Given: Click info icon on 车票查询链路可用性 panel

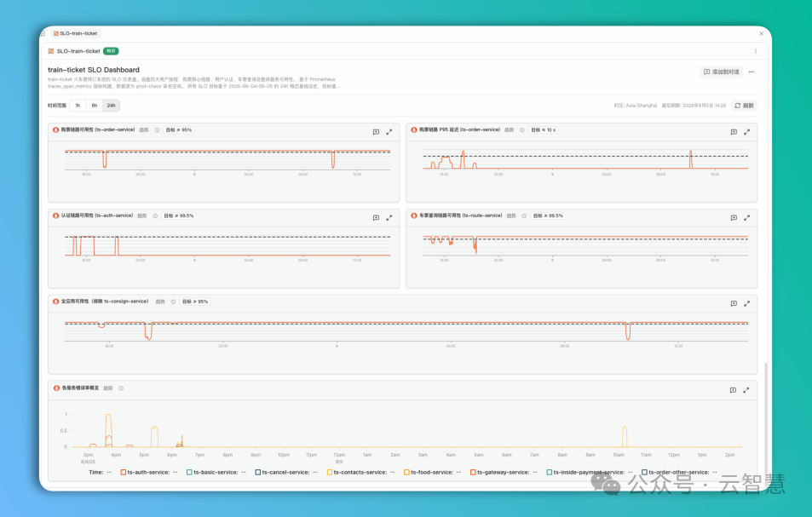Looking at the screenshot, I should point(524,215).
